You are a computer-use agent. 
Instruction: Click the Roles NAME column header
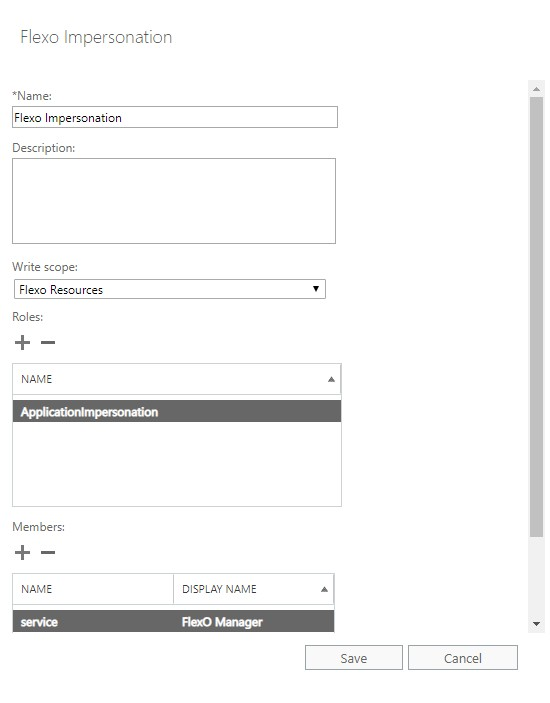(177, 379)
